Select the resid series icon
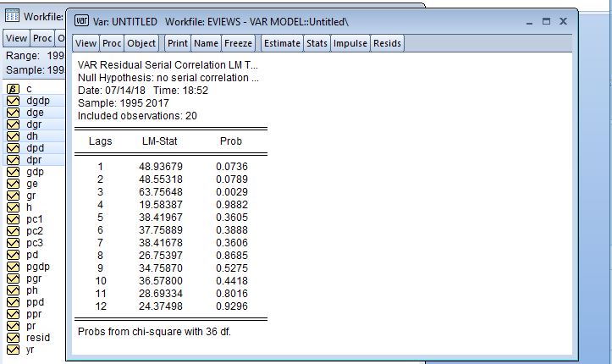This screenshot has width=612, height=364. tap(13, 337)
